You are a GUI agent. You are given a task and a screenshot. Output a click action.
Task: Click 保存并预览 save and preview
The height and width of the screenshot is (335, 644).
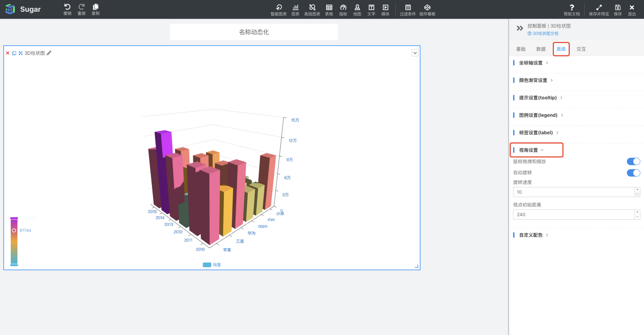pyautogui.click(x=599, y=10)
